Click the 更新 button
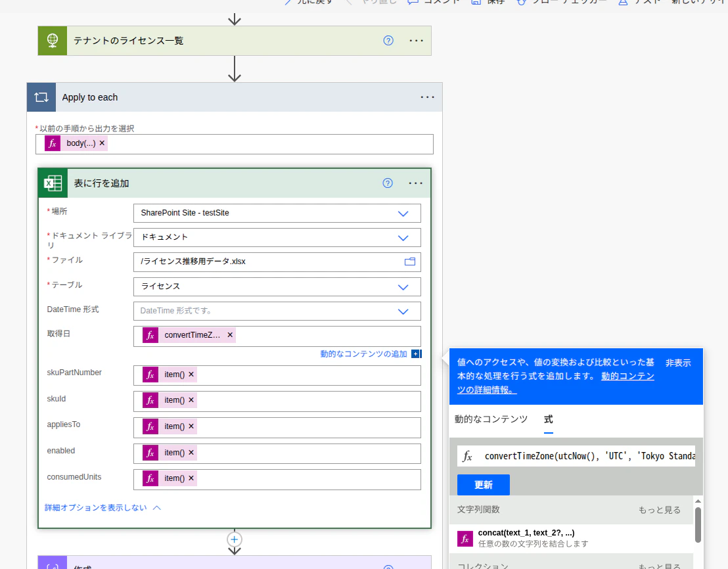The image size is (728, 569). (x=484, y=485)
